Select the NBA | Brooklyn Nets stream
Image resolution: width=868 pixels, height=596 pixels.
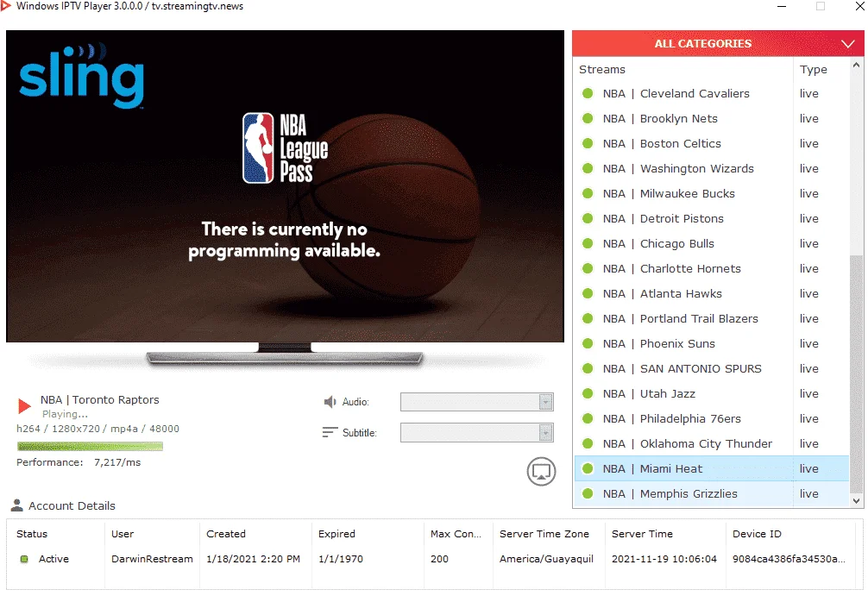tap(711, 118)
